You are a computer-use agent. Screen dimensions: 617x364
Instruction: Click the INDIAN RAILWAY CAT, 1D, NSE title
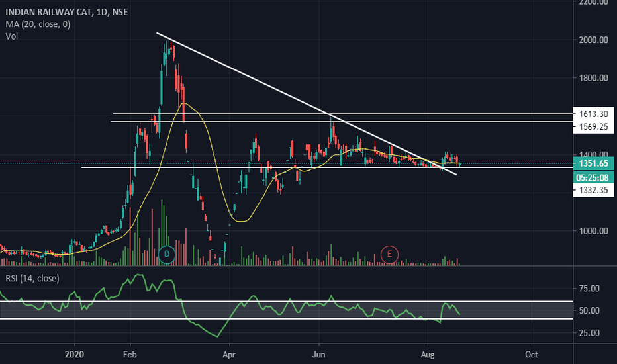pos(66,12)
